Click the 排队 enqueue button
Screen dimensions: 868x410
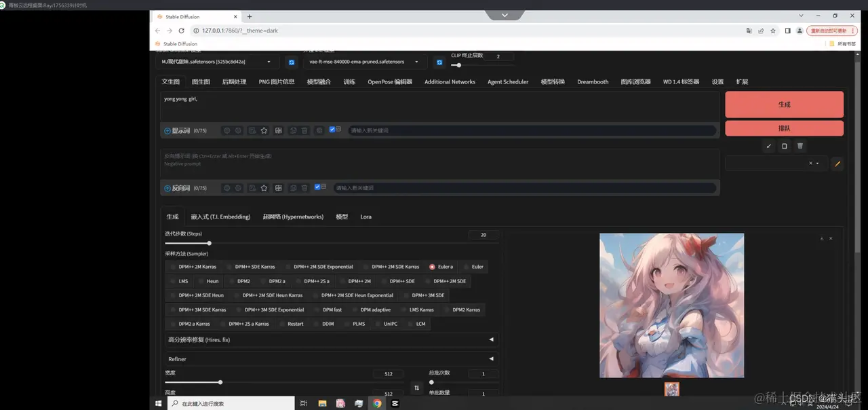[784, 128]
